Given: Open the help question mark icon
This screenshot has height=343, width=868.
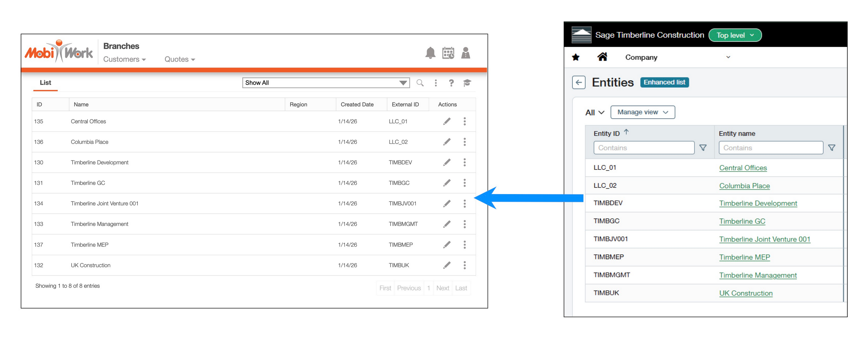Looking at the screenshot, I should 451,83.
